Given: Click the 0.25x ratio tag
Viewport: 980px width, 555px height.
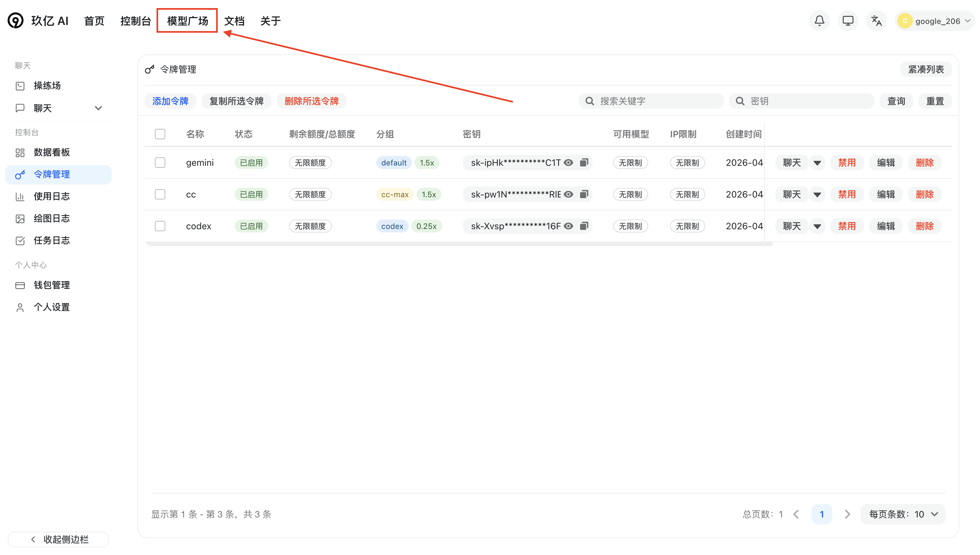Looking at the screenshot, I should coord(426,226).
